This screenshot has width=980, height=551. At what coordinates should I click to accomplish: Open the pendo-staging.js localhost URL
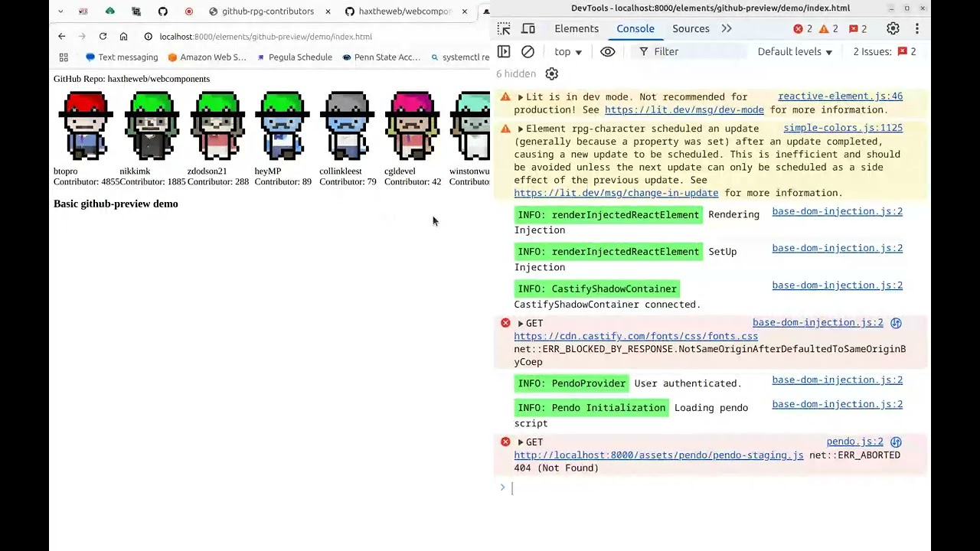point(658,455)
